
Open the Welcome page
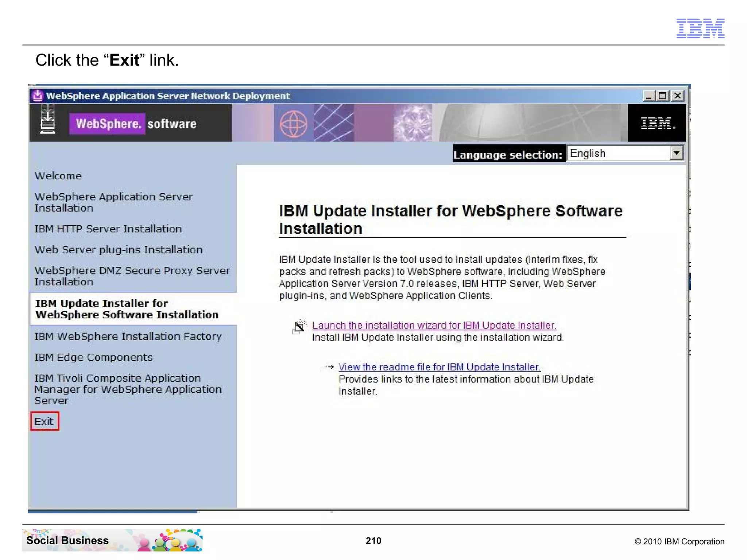coord(58,176)
